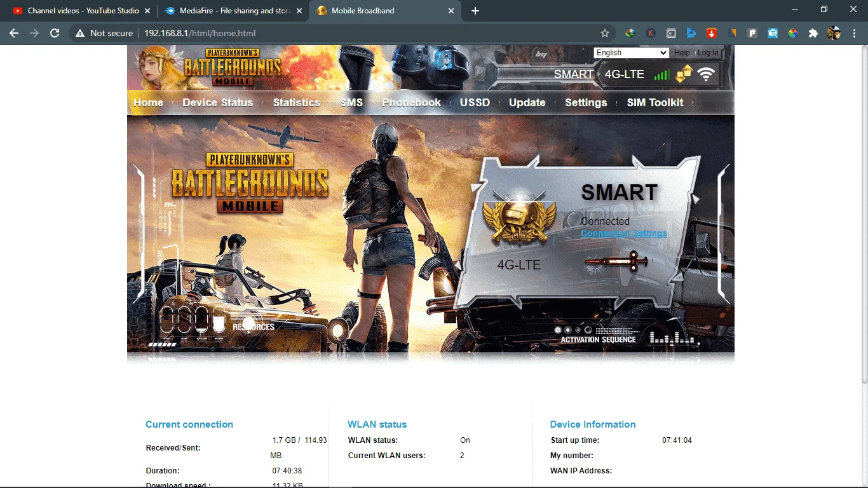Click the SMART carrier name in banner panel

click(x=620, y=193)
